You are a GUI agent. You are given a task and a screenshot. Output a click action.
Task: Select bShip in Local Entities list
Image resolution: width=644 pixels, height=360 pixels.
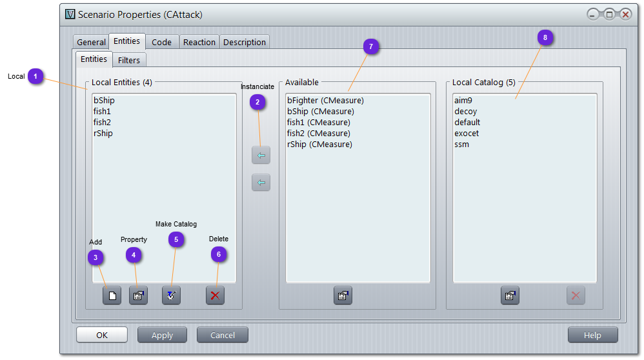[x=104, y=101]
